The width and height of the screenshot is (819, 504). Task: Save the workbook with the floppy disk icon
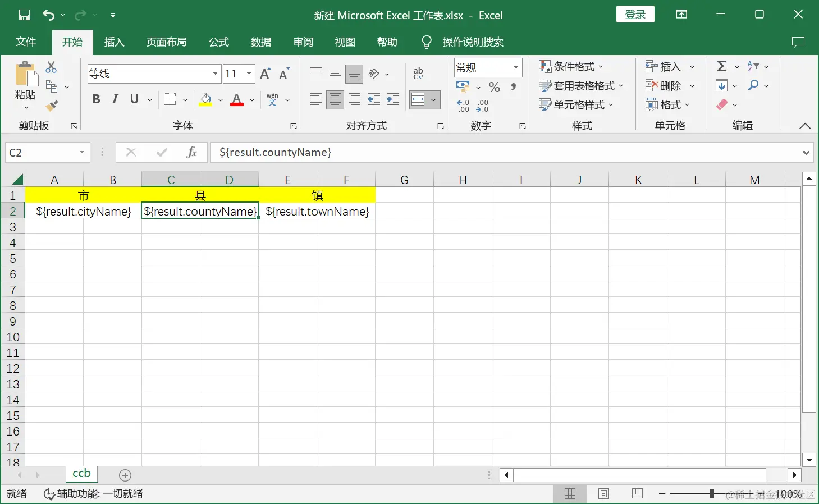coord(24,15)
